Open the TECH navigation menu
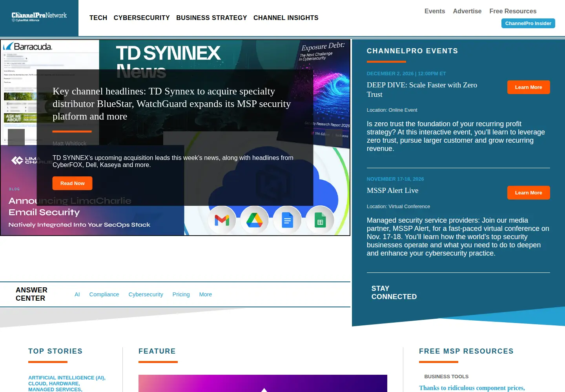This screenshot has width=565, height=392. point(98,18)
